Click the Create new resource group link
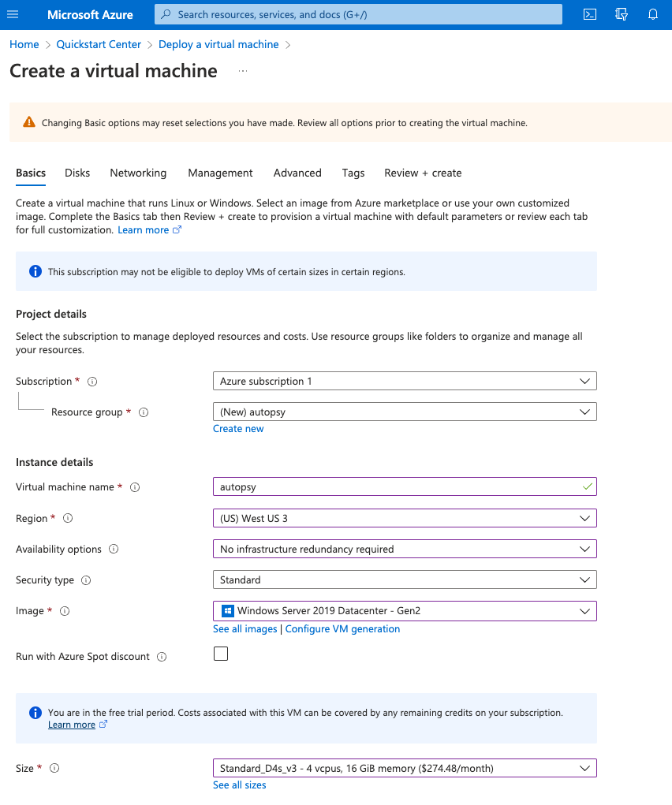The image size is (672, 805). [238, 429]
